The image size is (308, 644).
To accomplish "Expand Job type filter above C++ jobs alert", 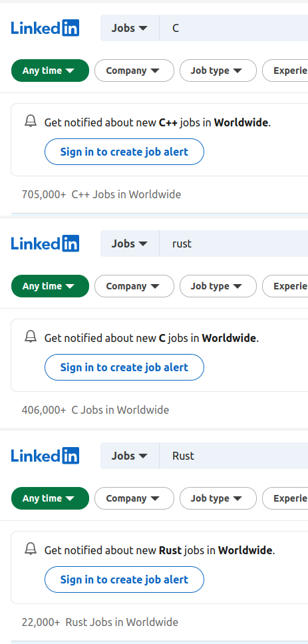I will click(218, 71).
